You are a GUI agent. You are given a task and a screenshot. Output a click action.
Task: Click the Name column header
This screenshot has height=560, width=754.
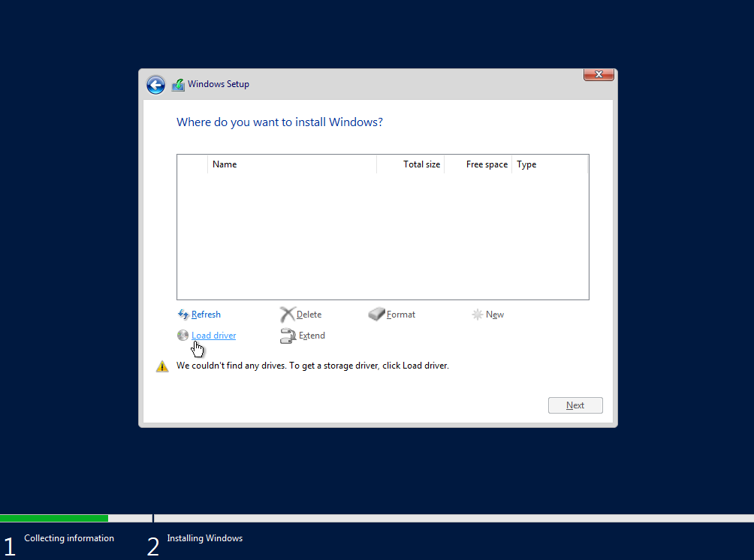point(292,164)
